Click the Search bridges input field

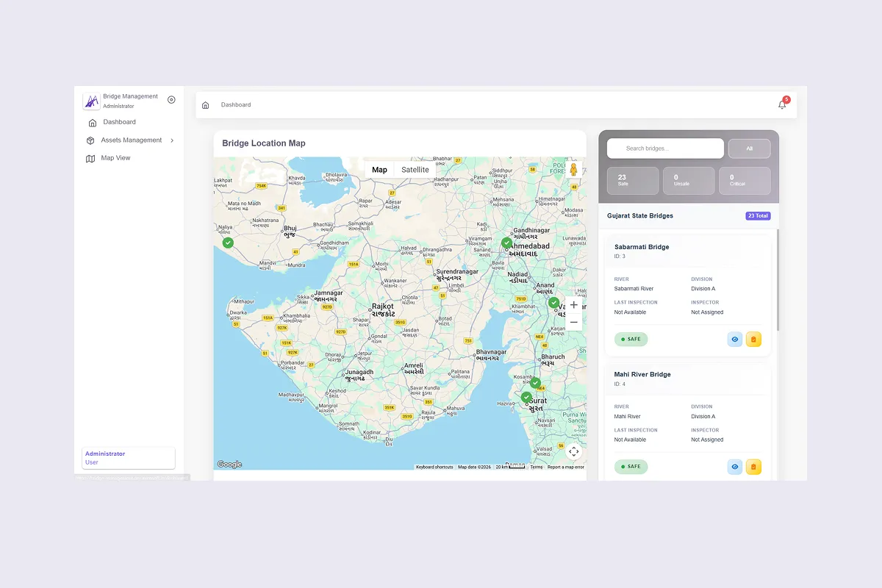point(665,148)
